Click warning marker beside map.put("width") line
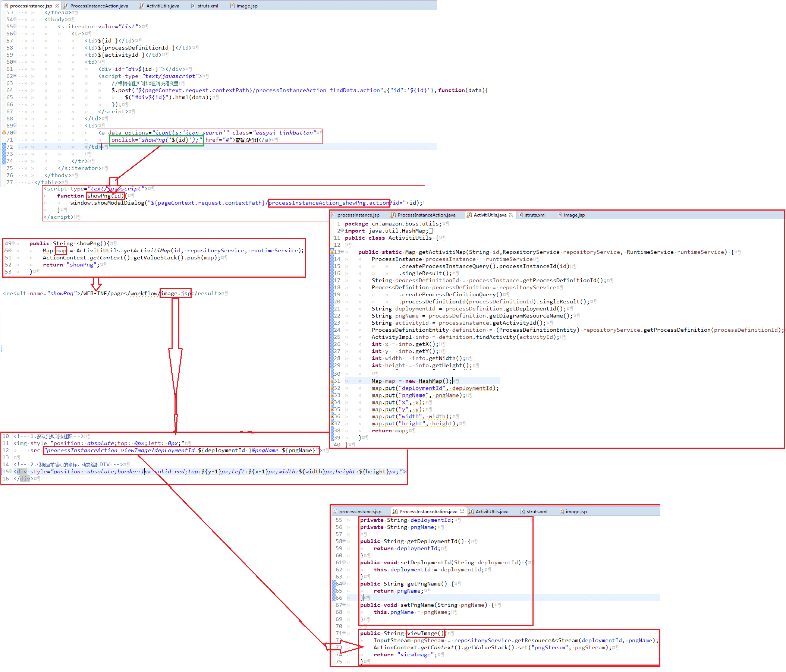Viewport: 786px width, 672px height. [x=331, y=416]
